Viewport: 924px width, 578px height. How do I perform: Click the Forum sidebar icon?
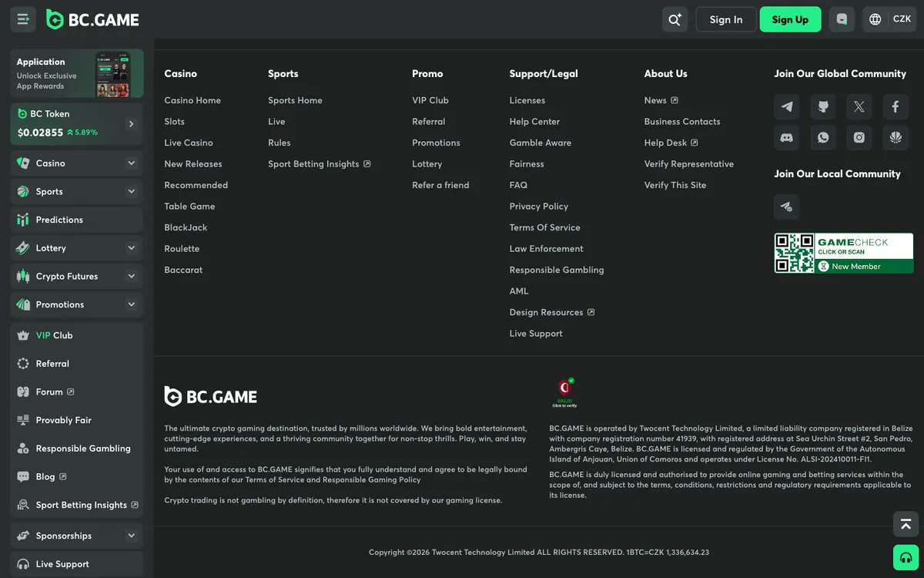[23, 391]
